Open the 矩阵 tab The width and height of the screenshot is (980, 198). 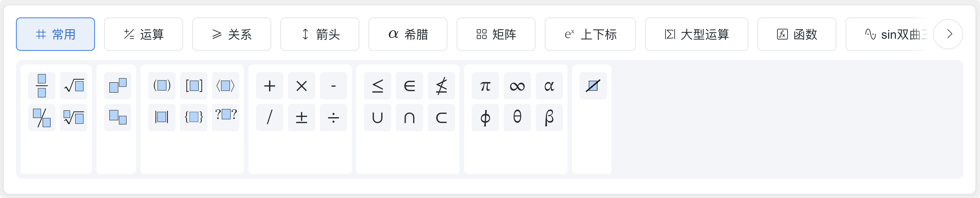(x=496, y=34)
